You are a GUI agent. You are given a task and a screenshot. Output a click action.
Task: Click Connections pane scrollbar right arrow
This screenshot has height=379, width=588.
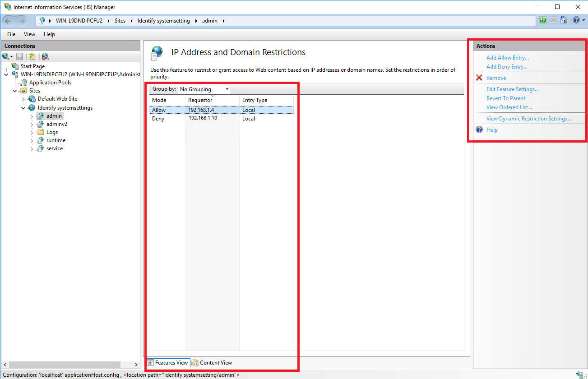[136, 365]
